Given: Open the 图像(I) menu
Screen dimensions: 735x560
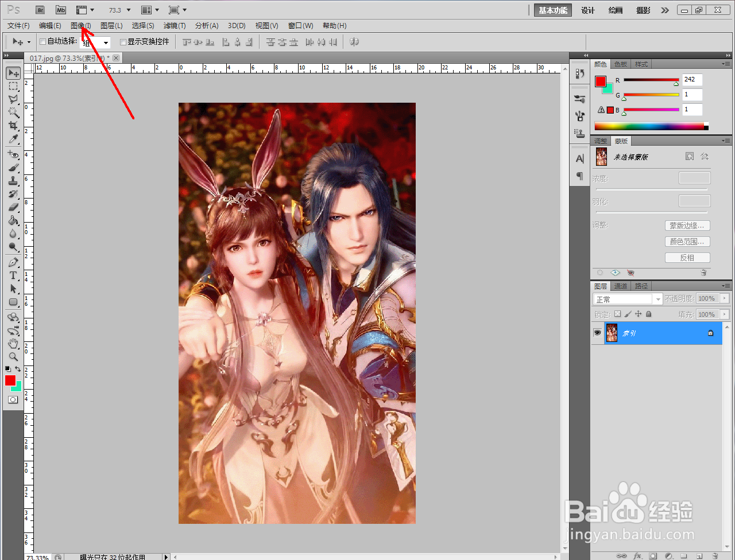Looking at the screenshot, I should [81, 26].
